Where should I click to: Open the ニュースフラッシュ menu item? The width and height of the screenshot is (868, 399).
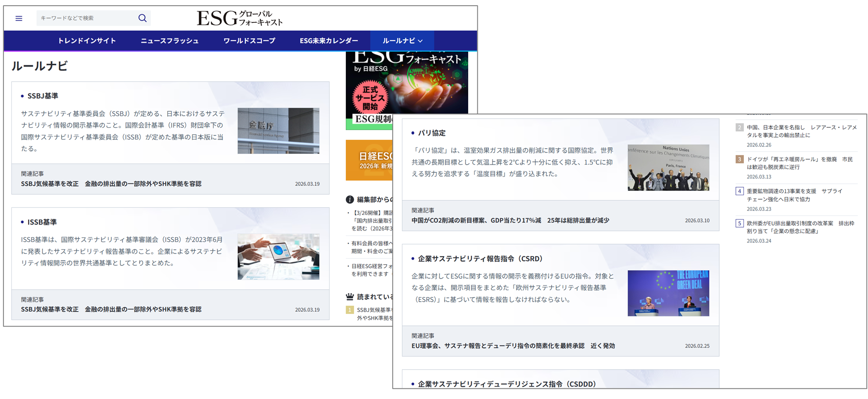169,41
